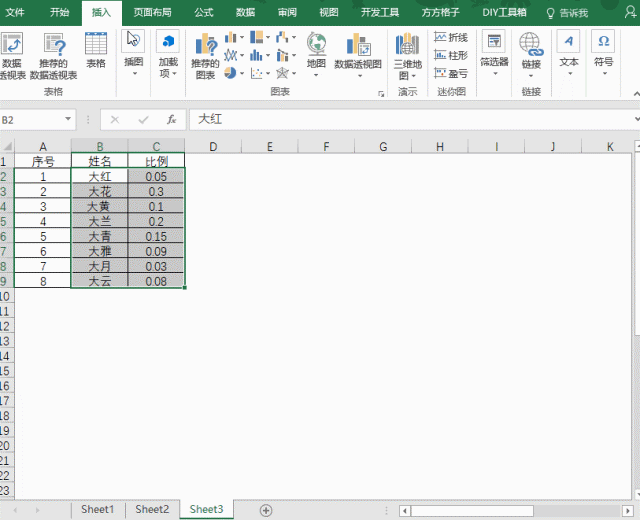Click the insert function fx button
Image resolution: width=640 pixels, height=520 pixels.
point(171,120)
